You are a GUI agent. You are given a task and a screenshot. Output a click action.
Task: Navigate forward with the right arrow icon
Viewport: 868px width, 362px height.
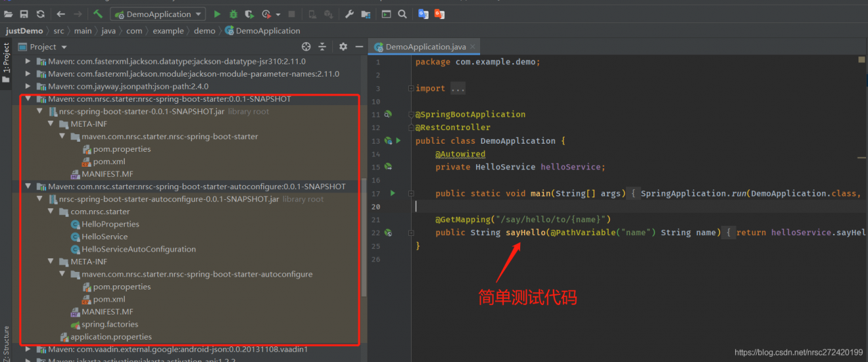click(x=79, y=14)
